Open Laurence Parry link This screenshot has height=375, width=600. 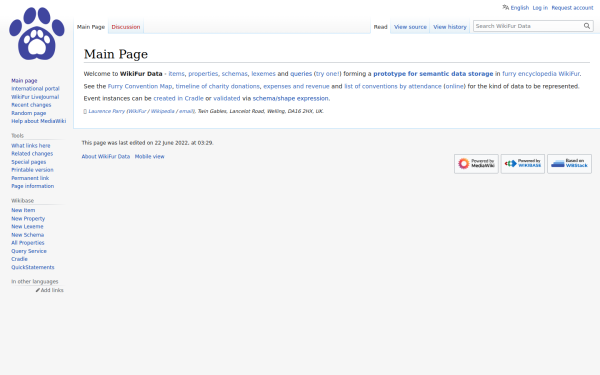click(106, 111)
